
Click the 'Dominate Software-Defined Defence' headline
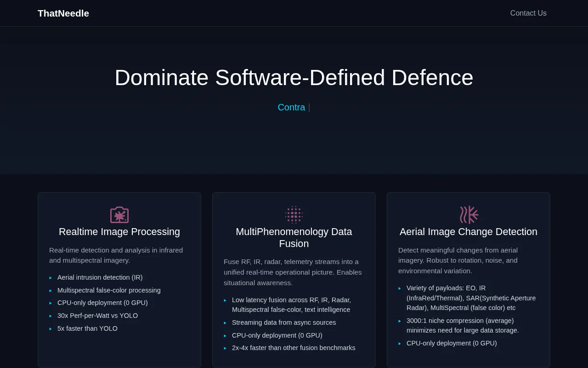coord(294,77)
